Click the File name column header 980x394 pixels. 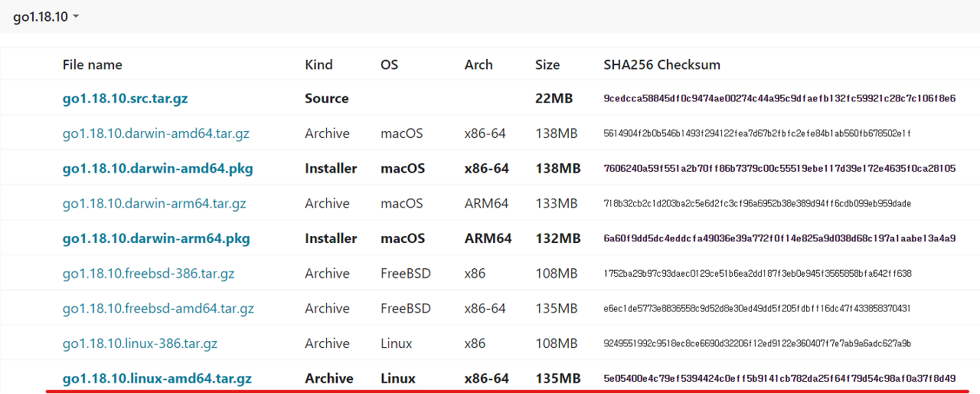point(93,64)
